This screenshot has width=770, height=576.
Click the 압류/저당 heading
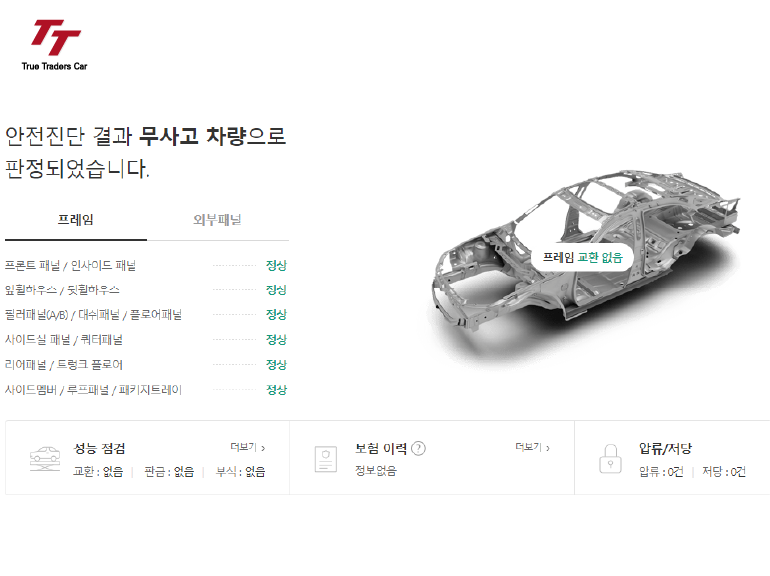point(665,448)
